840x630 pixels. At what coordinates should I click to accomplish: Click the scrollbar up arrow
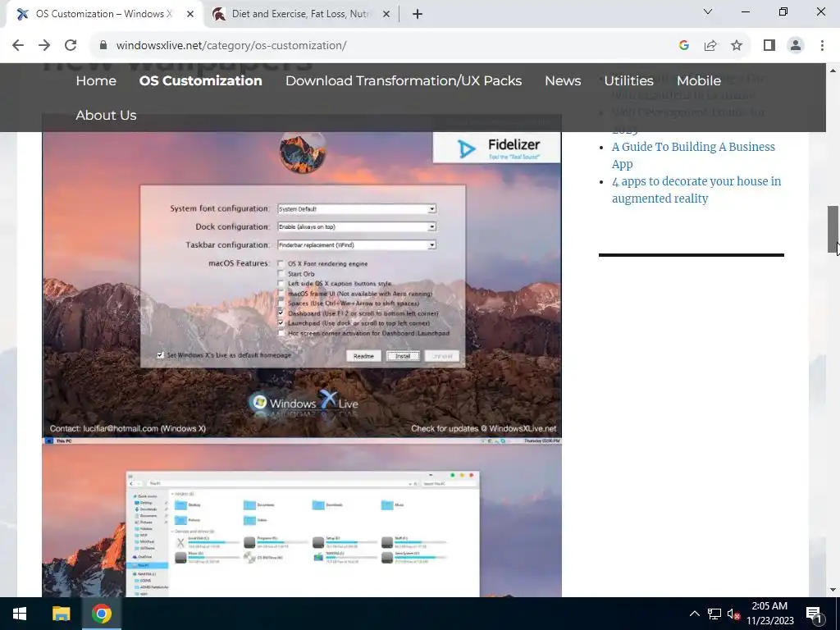click(x=833, y=71)
